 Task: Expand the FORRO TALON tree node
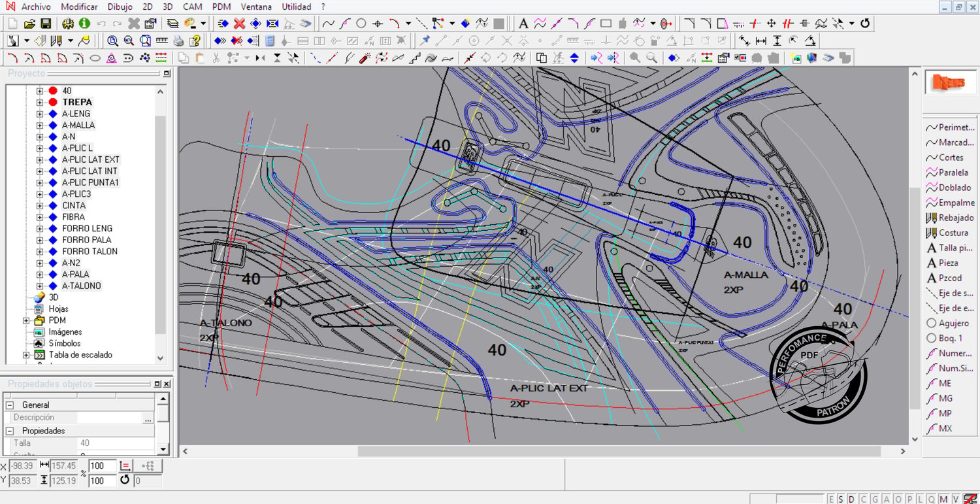click(40, 251)
